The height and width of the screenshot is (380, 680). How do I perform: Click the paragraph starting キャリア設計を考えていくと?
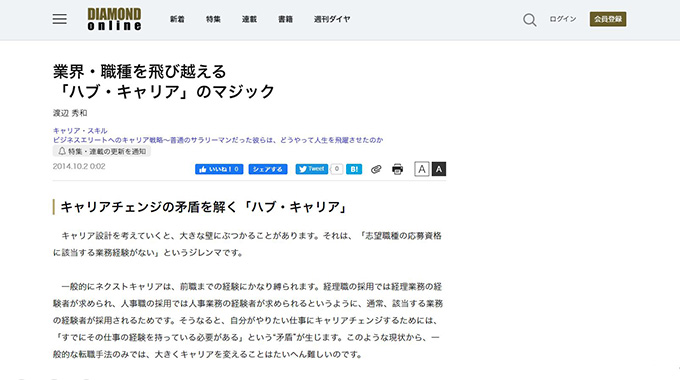[247, 244]
